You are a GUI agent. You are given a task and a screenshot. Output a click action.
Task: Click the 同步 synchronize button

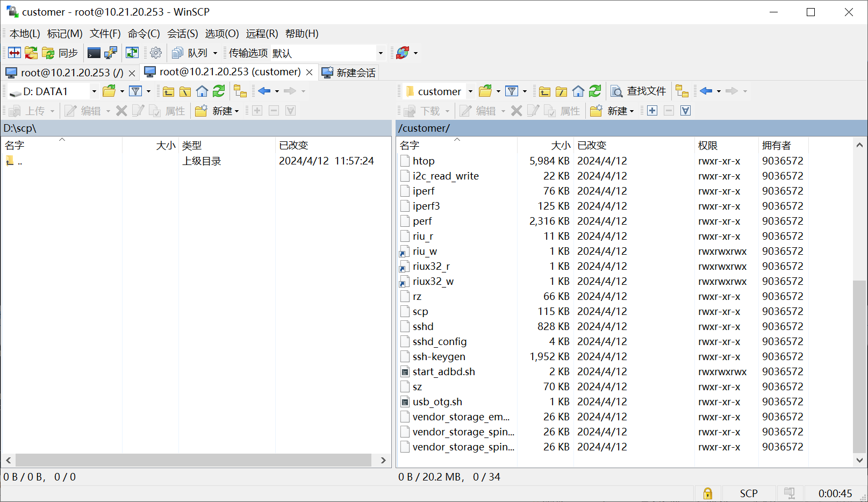(x=60, y=53)
